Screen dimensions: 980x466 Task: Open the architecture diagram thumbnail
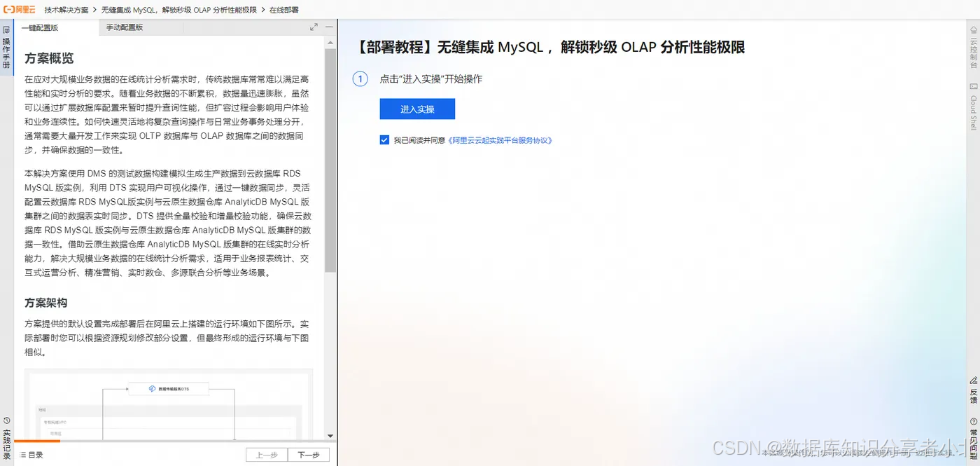pyautogui.click(x=169, y=404)
